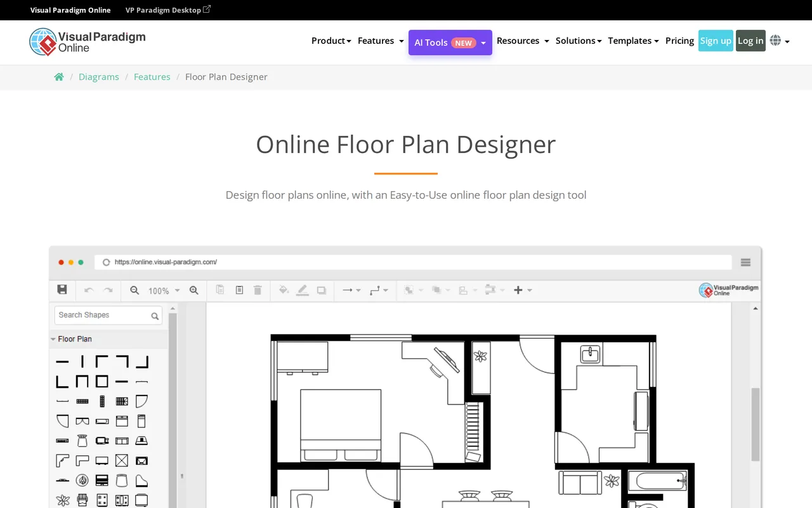Click the Paste clipboard icon
812x508 pixels.
point(239,290)
